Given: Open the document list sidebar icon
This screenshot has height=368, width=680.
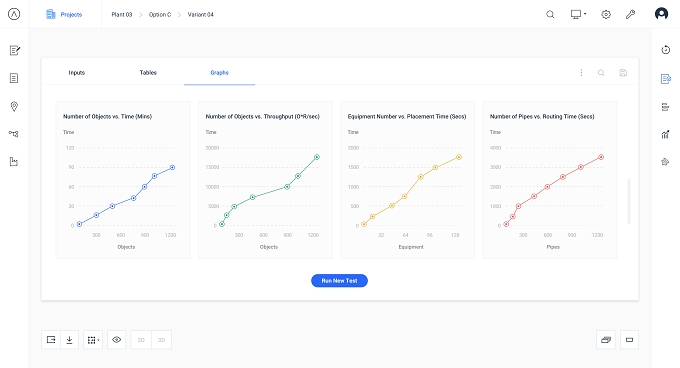Looking at the screenshot, I should 14,78.
